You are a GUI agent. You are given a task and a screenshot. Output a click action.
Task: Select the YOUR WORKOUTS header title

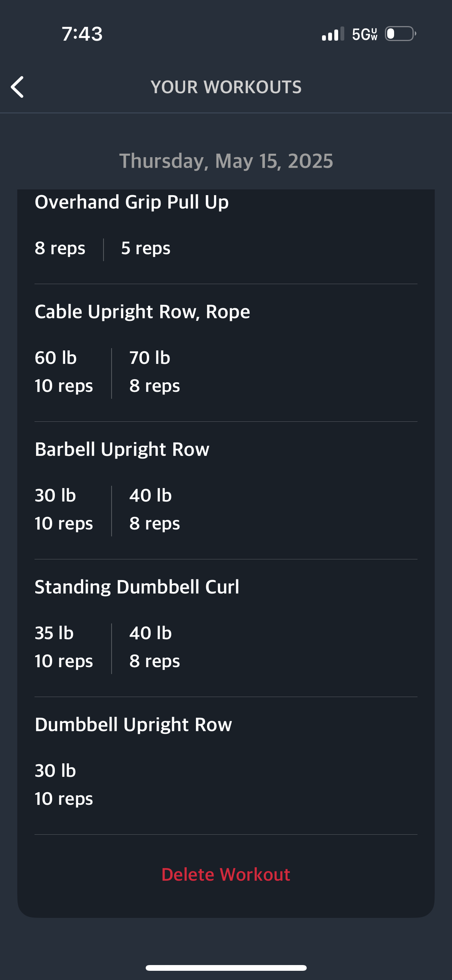coord(226,87)
